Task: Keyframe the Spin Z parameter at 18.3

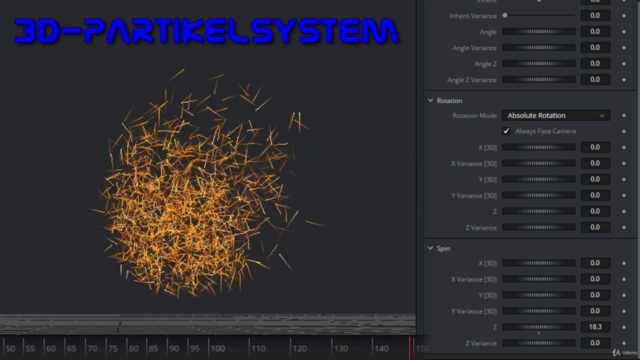Action: click(x=624, y=327)
